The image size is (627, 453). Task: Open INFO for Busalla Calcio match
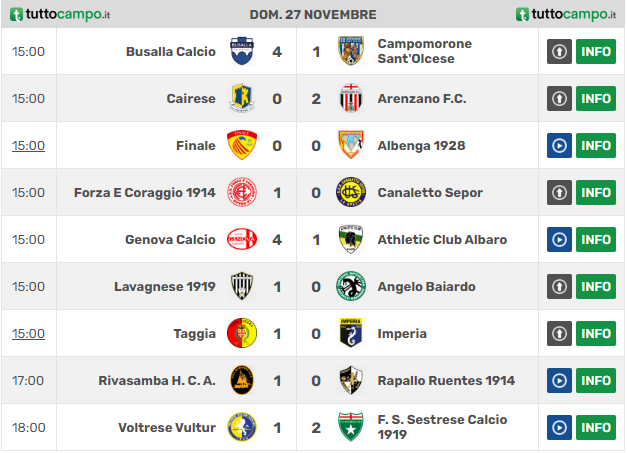tap(596, 52)
